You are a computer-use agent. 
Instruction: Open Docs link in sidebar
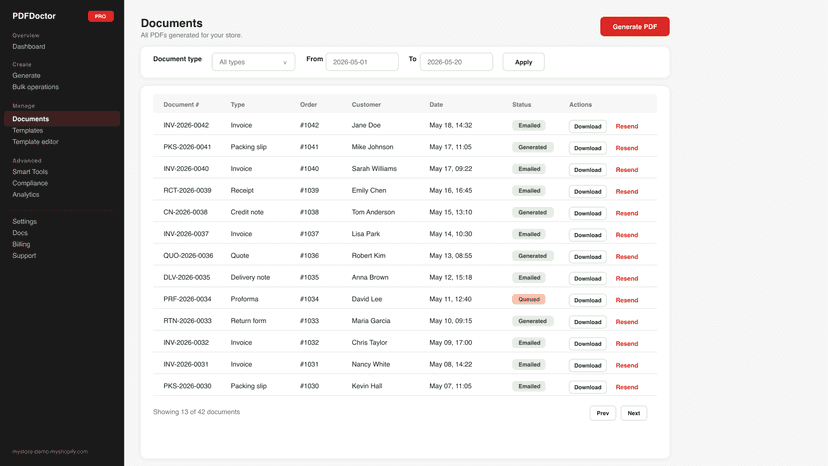click(x=20, y=233)
